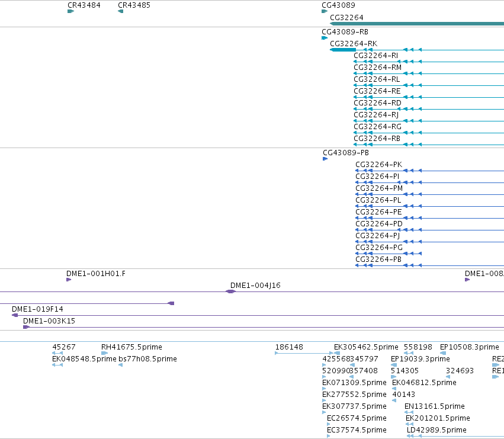Select EST 558198

(418, 347)
